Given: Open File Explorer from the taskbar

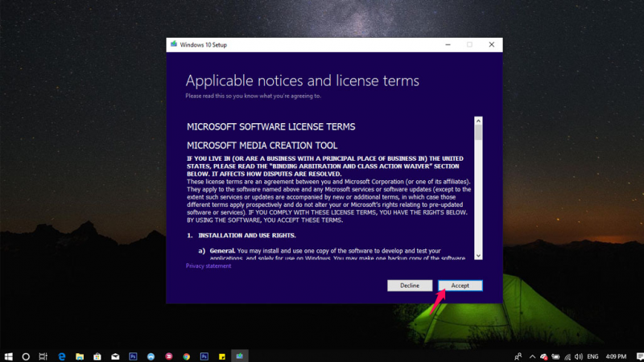Looking at the screenshot, I should [80, 356].
